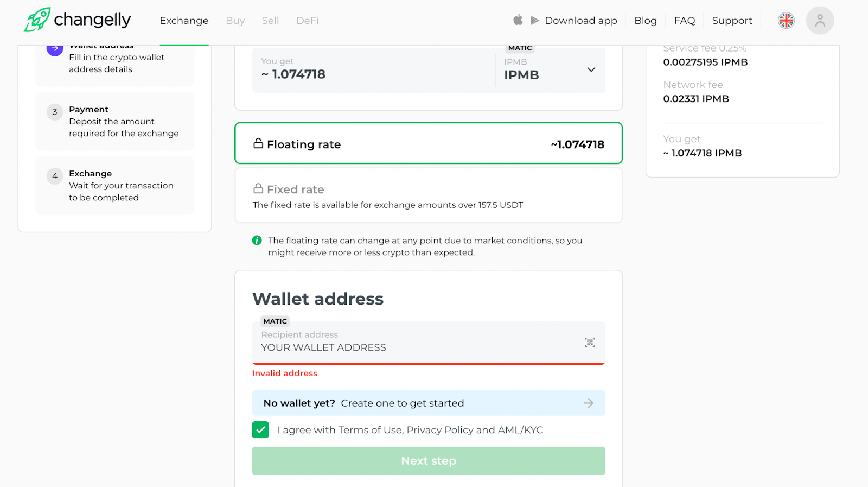868x487 pixels.
Task: Expand the IPMB currency dropdown
Action: 591,70
